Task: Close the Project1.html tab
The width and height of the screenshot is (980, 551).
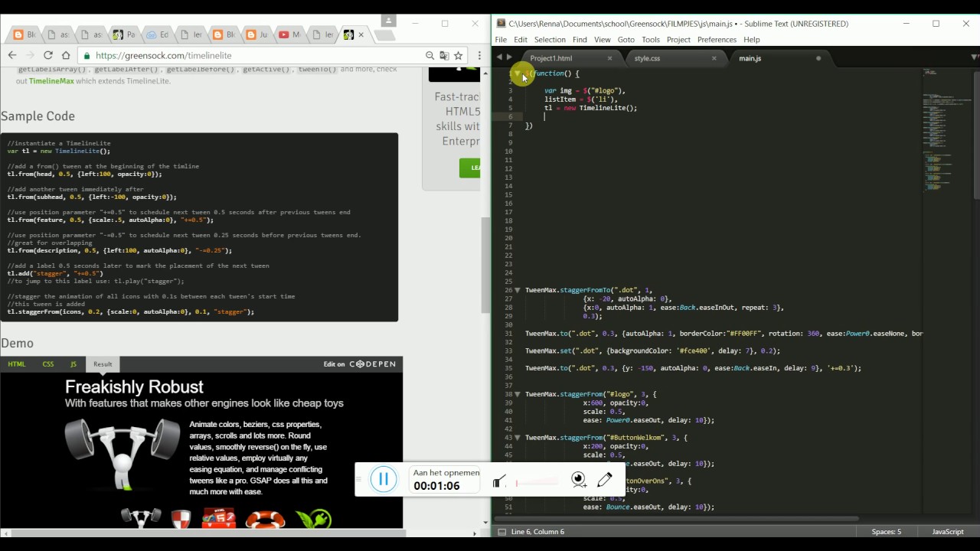Action: point(609,58)
